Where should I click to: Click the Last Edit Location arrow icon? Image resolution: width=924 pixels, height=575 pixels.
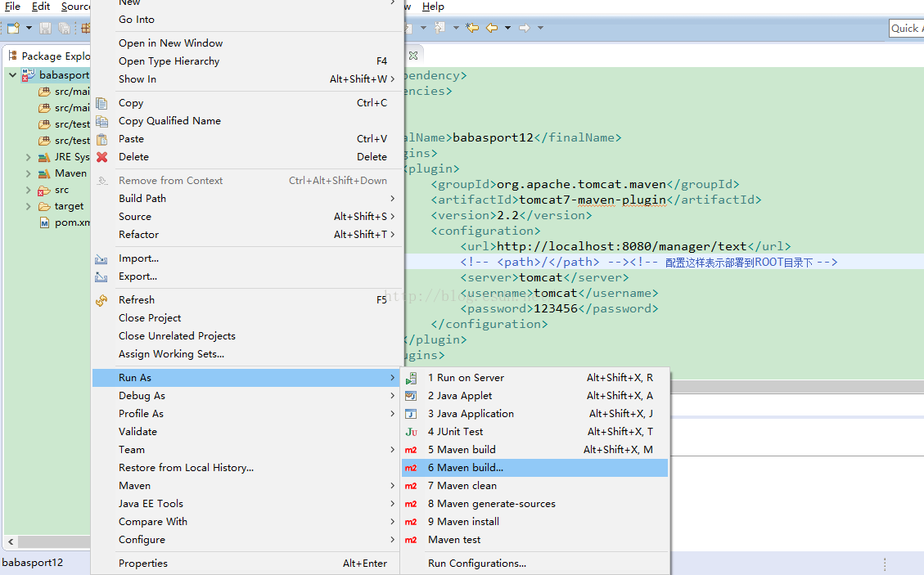pos(472,27)
